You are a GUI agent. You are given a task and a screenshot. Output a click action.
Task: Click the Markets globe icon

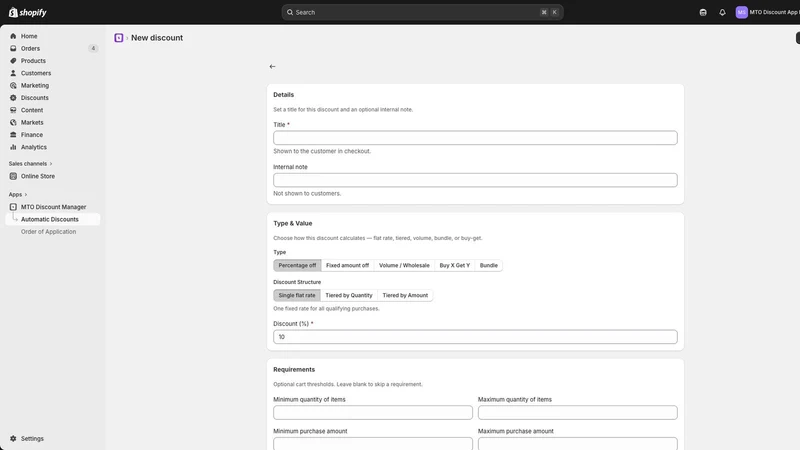pyautogui.click(x=13, y=122)
